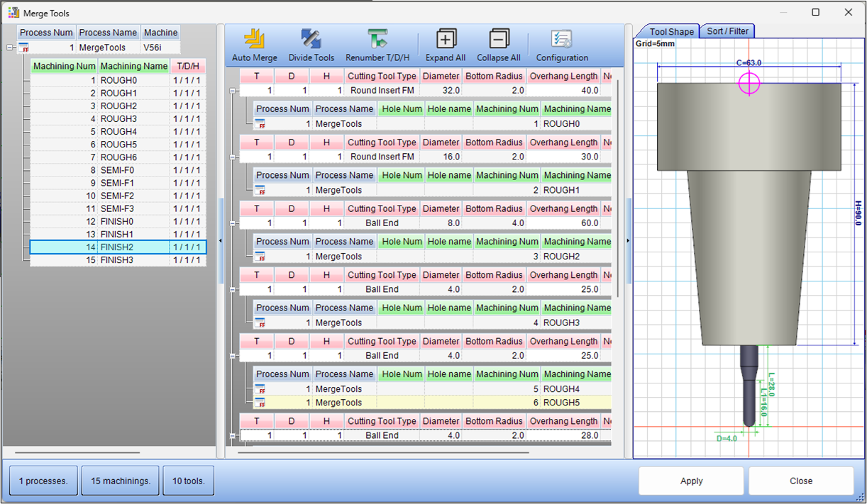The height and width of the screenshot is (504, 867).
Task: Click the process icon in the middle ROUGH3 row
Action: tap(260, 323)
